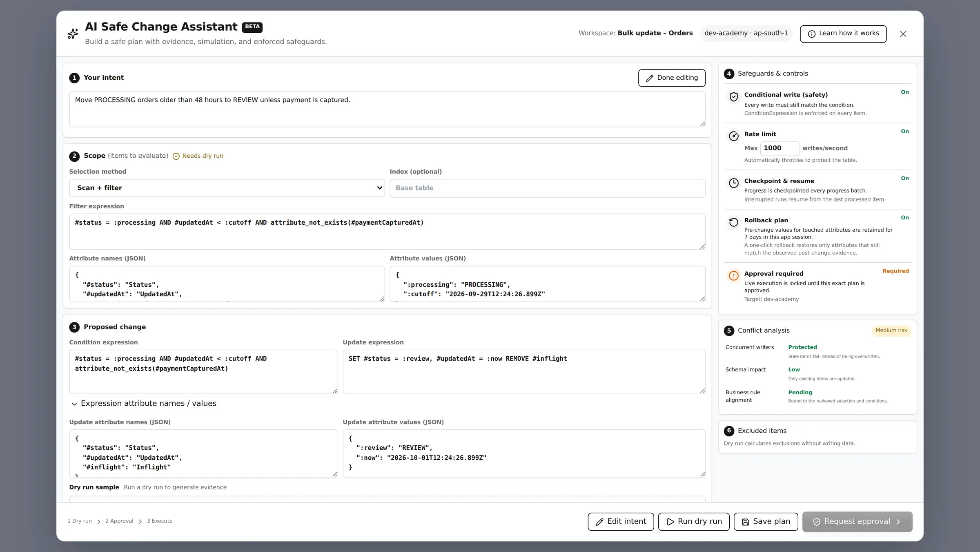The width and height of the screenshot is (980, 552).
Task: Click the Scope Attribute names JSON field
Action: click(x=227, y=284)
